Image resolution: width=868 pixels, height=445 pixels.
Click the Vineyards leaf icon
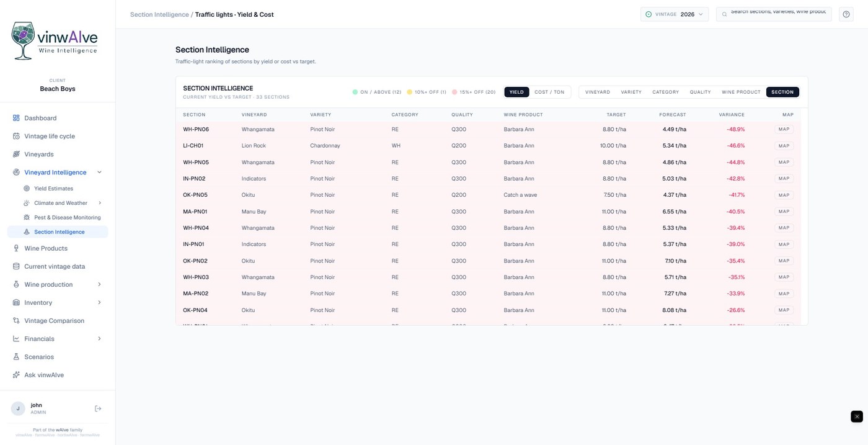[x=17, y=154]
